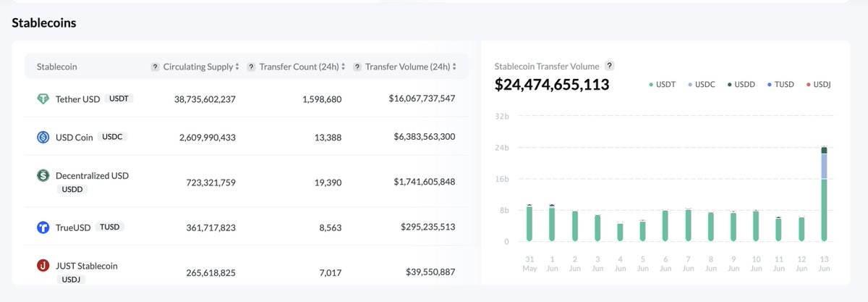Select the total $24,474,655,113 figure

click(x=552, y=85)
